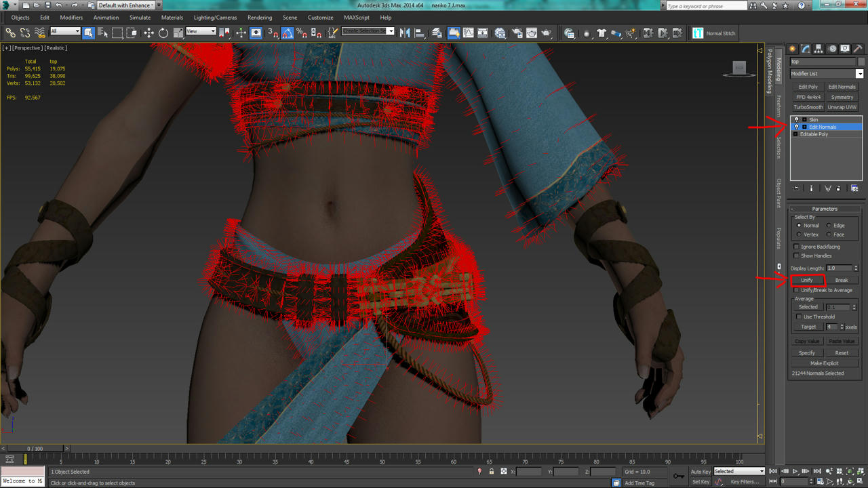Activate the Select Object tool

(88, 33)
